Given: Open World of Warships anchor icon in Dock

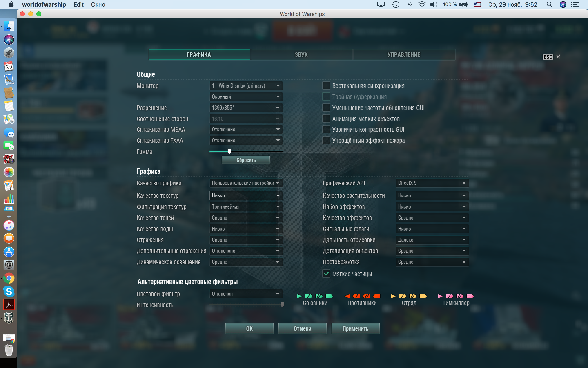Looking at the screenshot, I should [x=9, y=318].
